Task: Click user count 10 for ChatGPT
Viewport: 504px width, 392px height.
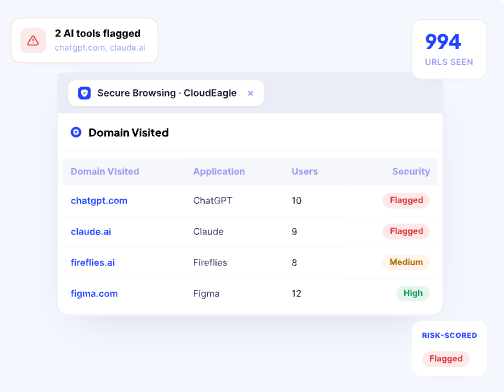Action: pyautogui.click(x=297, y=201)
